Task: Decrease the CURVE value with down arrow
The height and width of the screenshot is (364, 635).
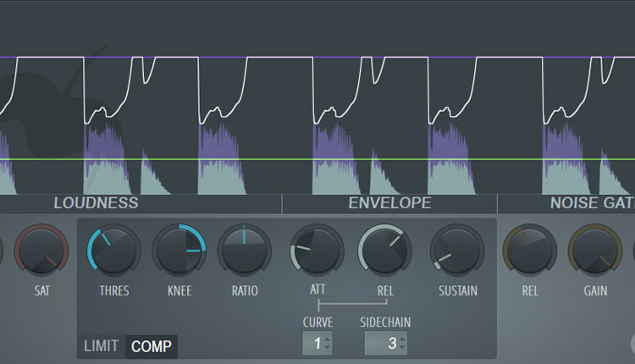Action: click(x=327, y=347)
